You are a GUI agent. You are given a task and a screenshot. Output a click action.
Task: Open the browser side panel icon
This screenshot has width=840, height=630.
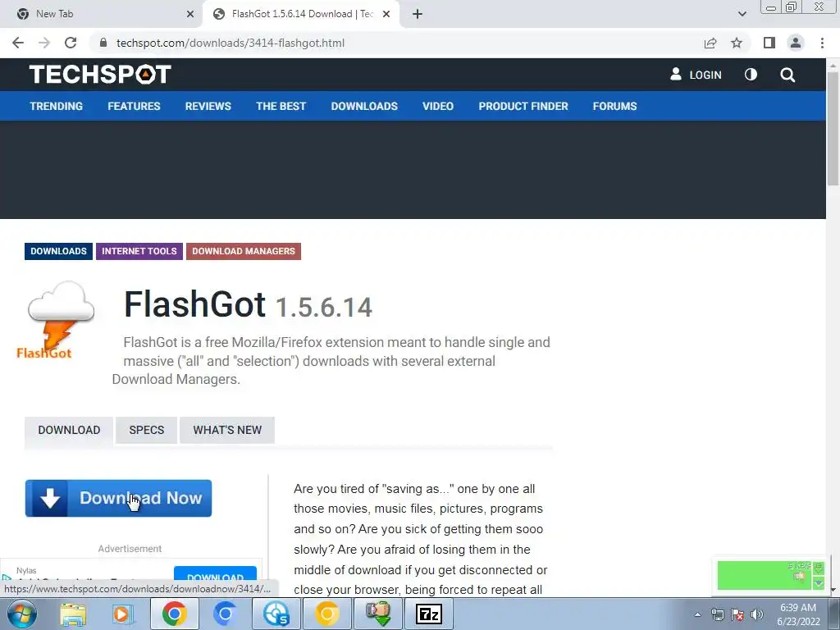769,43
